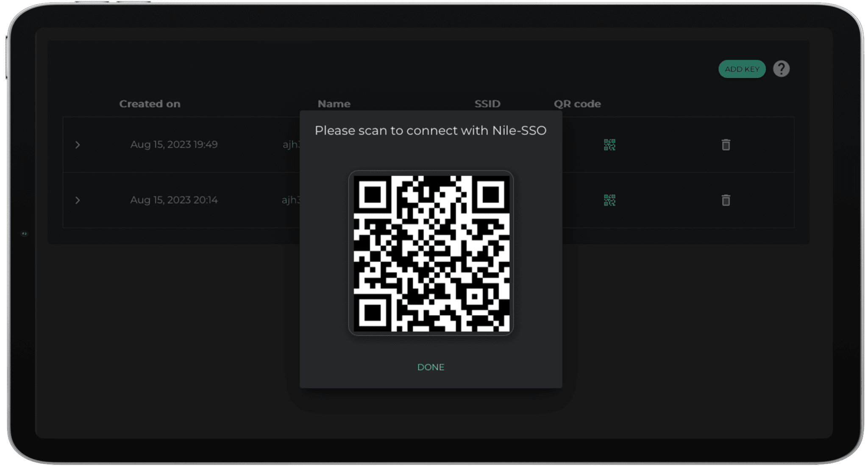Viewport: 868px width, 466px height.
Task: Open help via the question mark icon
Action: (x=781, y=69)
